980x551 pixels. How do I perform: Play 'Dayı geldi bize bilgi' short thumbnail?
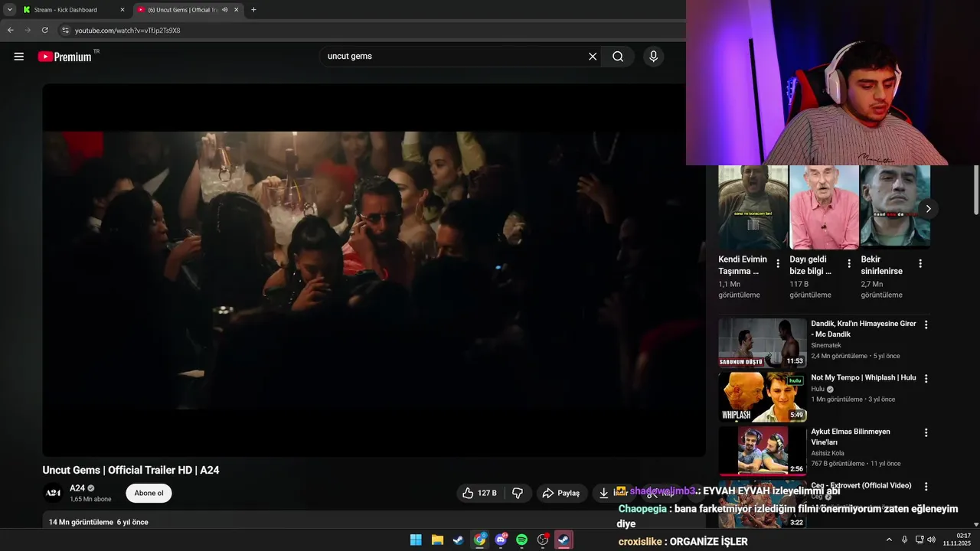[825, 207]
